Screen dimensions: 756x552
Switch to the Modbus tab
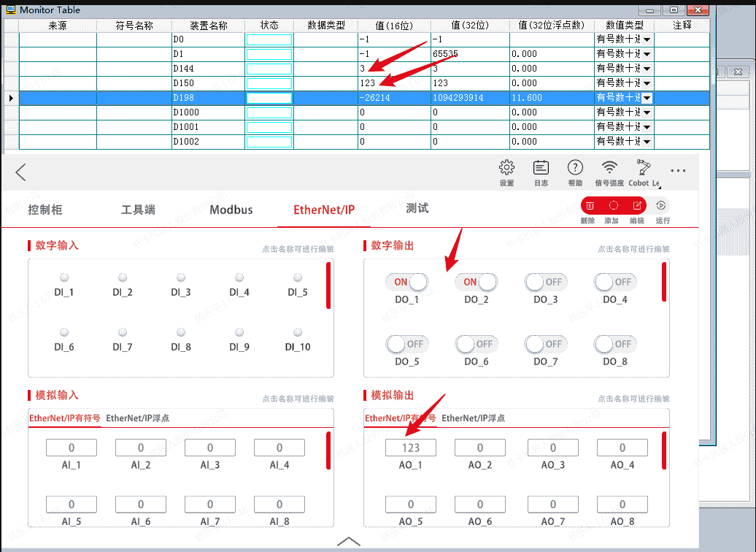point(231,210)
